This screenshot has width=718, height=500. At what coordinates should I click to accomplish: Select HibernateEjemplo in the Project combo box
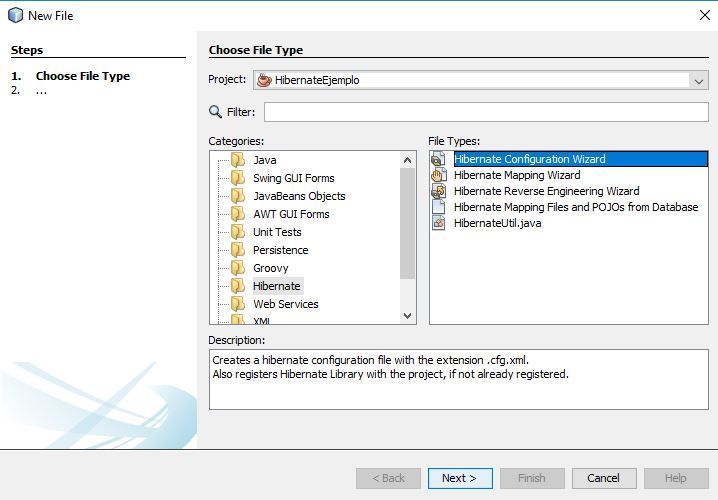(x=481, y=80)
